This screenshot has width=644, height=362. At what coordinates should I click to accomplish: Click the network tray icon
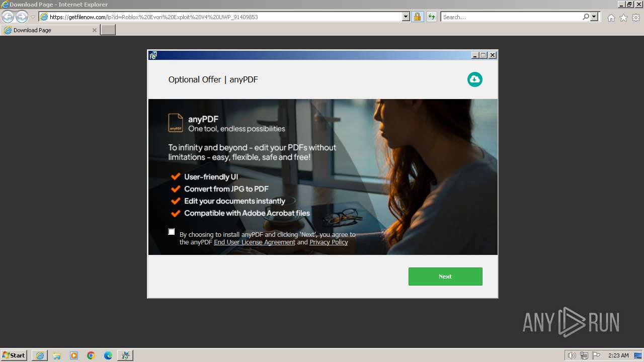[584, 355]
